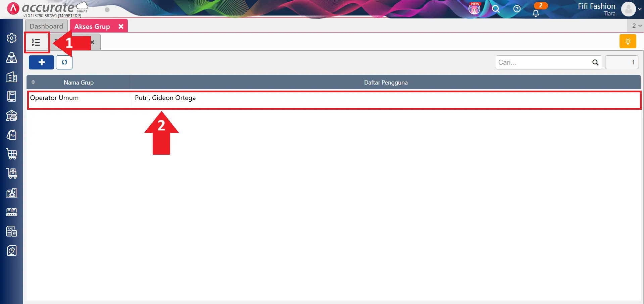Screen dimensions: 644x304
Task: Click the orange lightbulb tips button
Action: pyautogui.click(x=628, y=42)
